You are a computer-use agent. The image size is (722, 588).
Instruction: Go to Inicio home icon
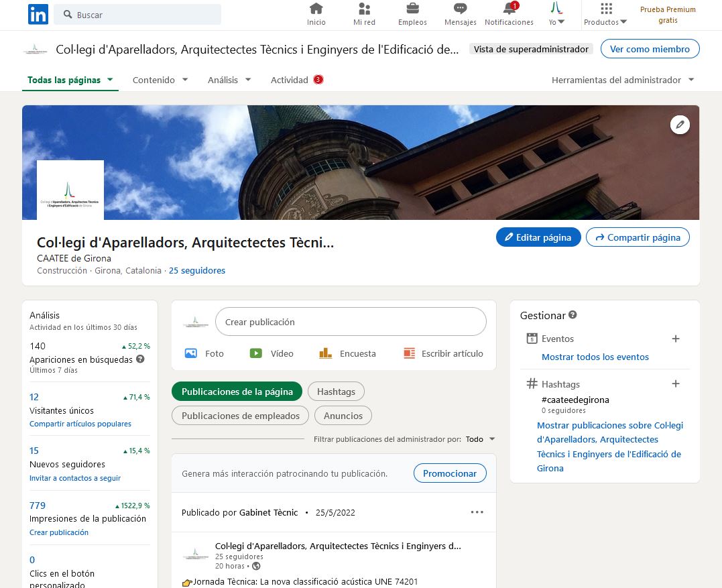(x=316, y=14)
